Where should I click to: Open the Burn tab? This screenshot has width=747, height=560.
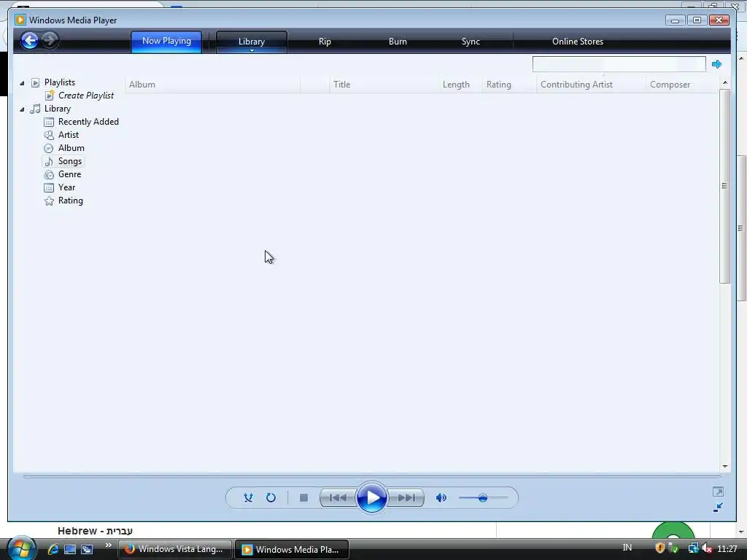398,42
